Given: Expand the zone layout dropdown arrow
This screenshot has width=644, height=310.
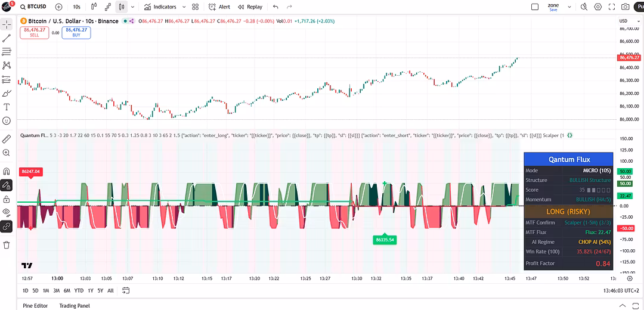Looking at the screenshot, I should coord(568,7).
